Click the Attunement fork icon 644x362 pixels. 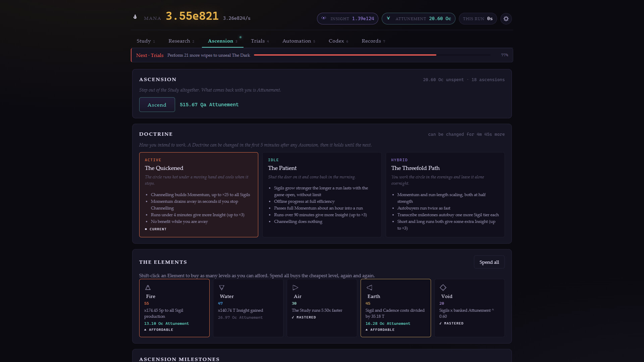388,18
